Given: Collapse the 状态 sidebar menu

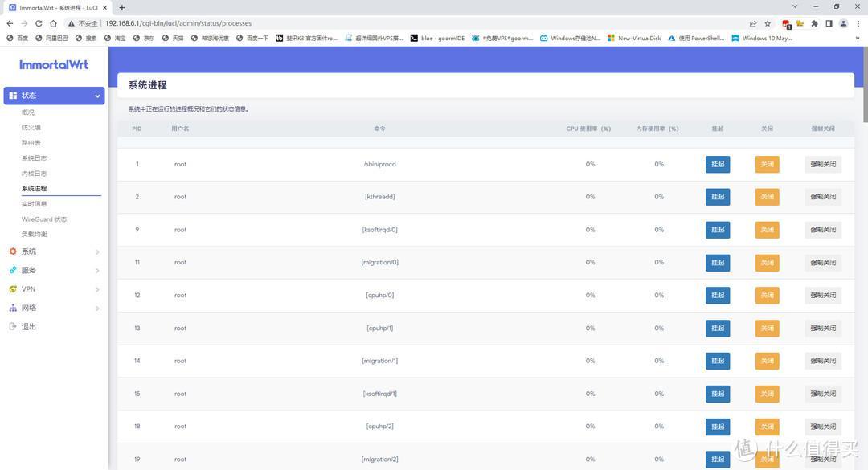Looking at the screenshot, I should pos(55,96).
